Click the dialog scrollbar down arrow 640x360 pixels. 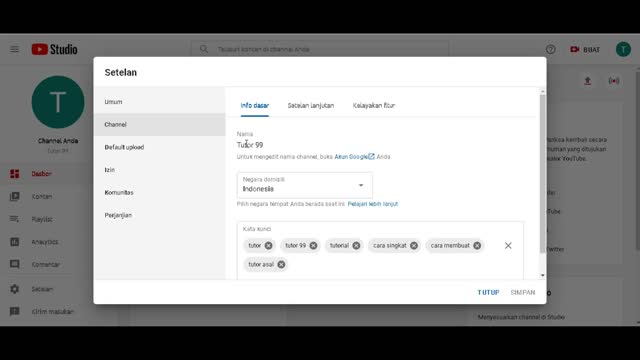(x=542, y=276)
